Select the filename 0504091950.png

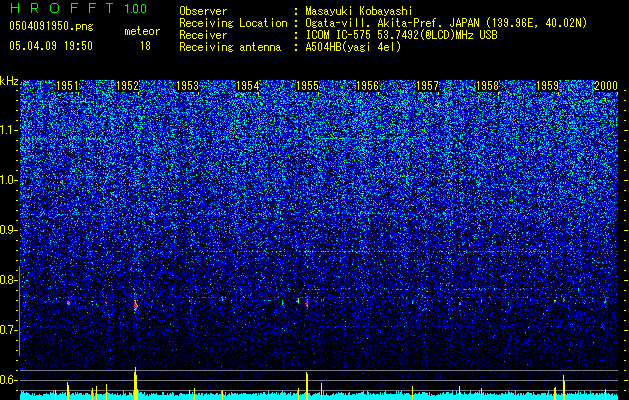(51, 26)
